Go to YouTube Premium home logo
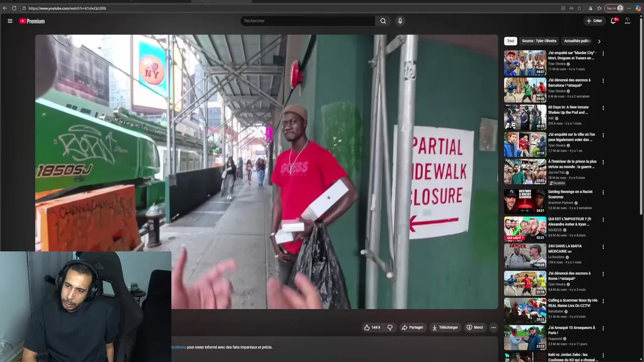Viewport: 644px width, 362px height. 32,21
